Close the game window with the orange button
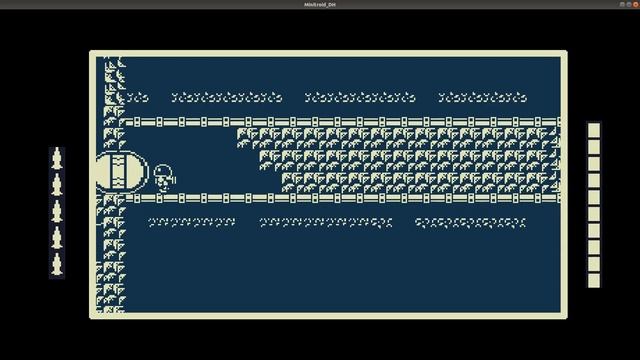The image size is (640, 360). coord(636,4)
